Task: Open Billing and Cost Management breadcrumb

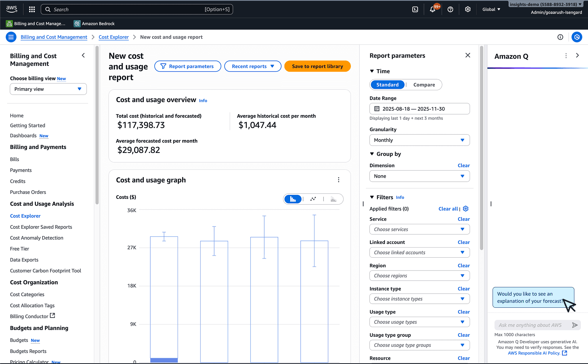Action: [54, 37]
